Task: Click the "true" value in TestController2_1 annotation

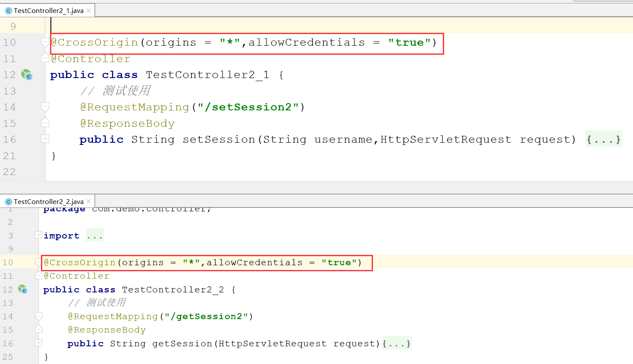Action: (409, 42)
